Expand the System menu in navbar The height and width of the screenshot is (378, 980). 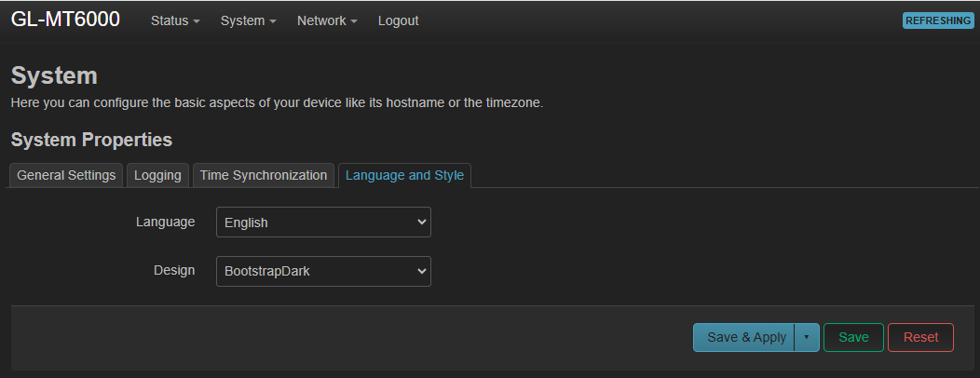pyautogui.click(x=248, y=20)
